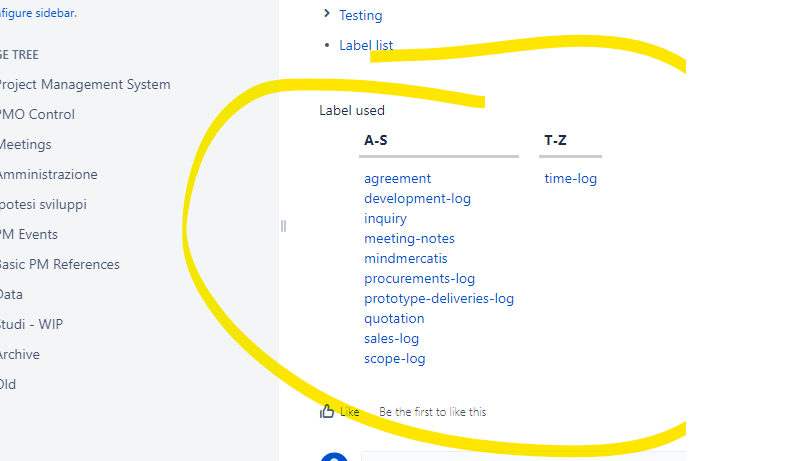
Task: Open the prototype-deliveries-log label
Action: coord(439,299)
